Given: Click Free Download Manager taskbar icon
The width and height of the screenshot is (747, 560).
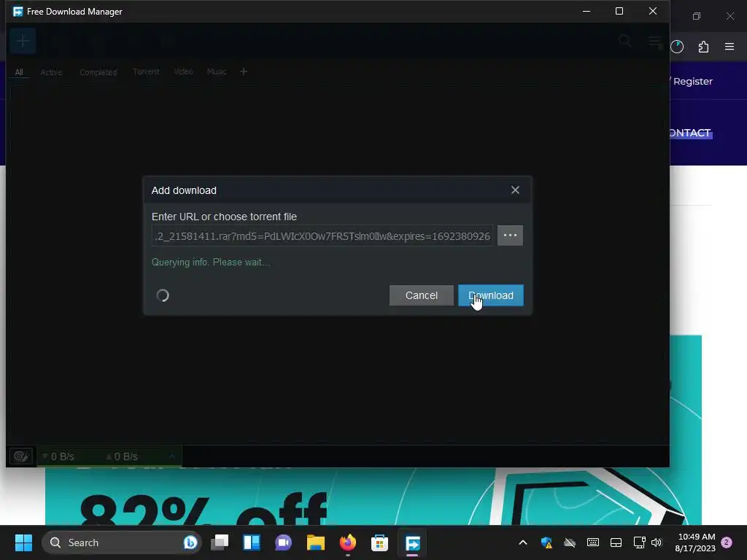Looking at the screenshot, I should (412, 542).
